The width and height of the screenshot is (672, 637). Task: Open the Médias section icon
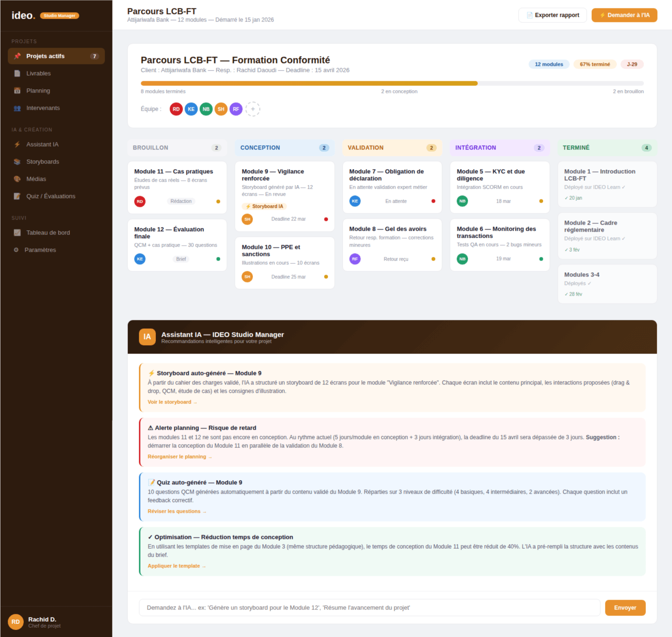(17, 179)
